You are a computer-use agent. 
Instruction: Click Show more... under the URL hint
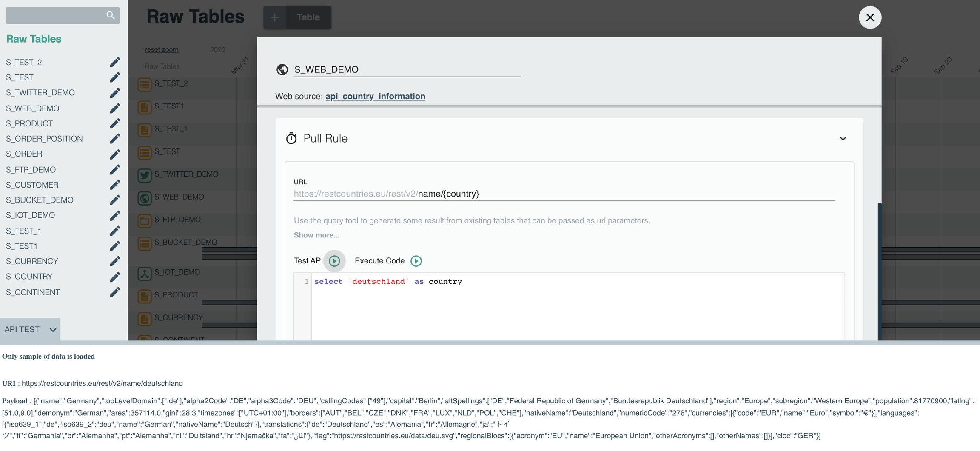click(x=316, y=235)
